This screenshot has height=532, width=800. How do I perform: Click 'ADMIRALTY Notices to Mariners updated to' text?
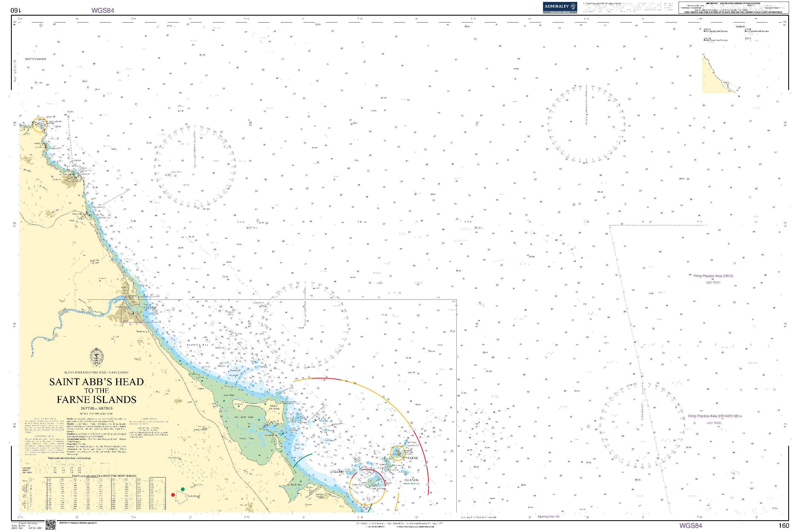(x=78, y=523)
